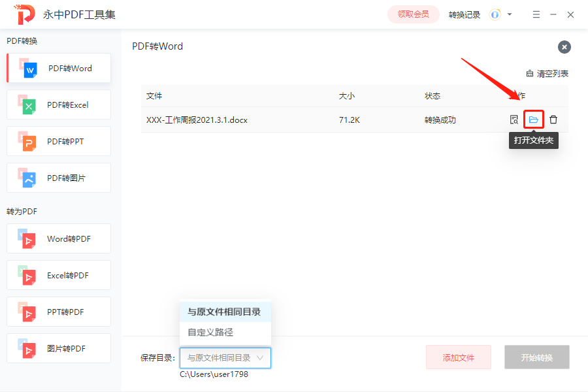The width and height of the screenshot is (588, 392).
Task: Select the PDF转图片 tool icon
Action: (29, 178)
